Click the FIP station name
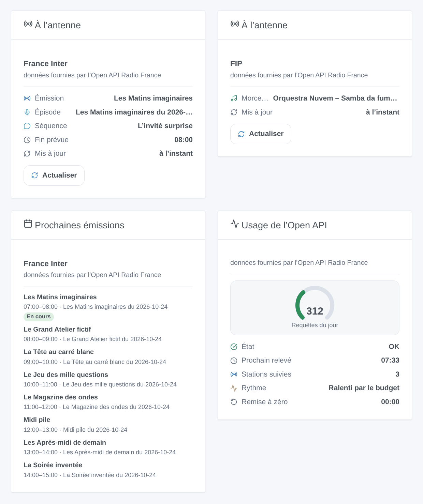Viewport: 423px width, 504px height. coord(236,64)
